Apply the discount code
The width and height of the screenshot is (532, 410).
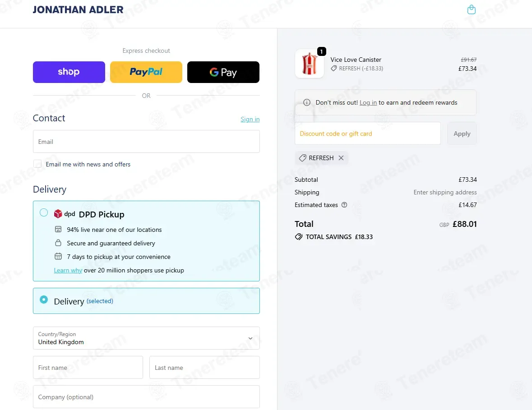click(462, 133)
